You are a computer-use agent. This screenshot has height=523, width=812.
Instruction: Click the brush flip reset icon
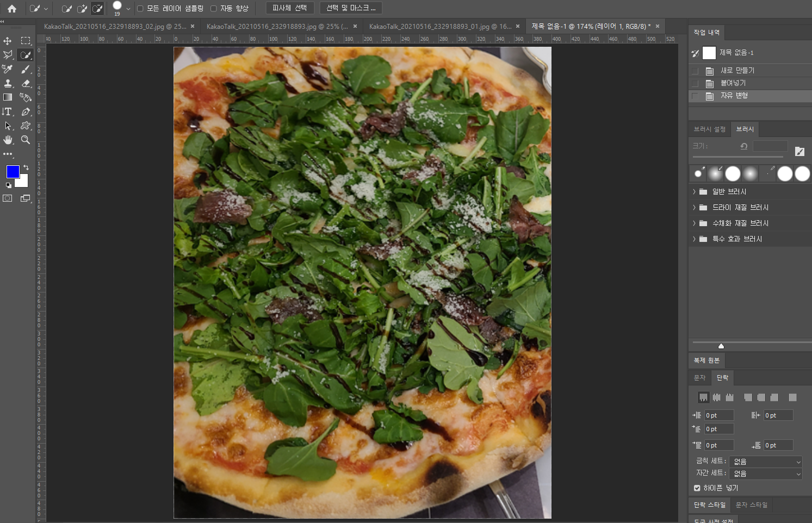pyautogui.click(x=744, y=146)
